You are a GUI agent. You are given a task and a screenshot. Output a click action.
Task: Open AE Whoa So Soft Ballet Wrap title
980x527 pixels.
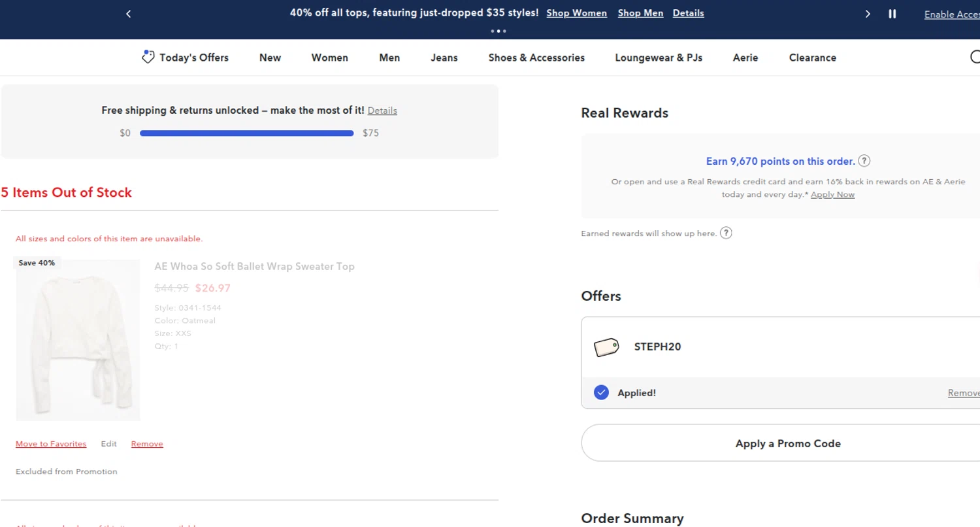[x=255, y=266]
